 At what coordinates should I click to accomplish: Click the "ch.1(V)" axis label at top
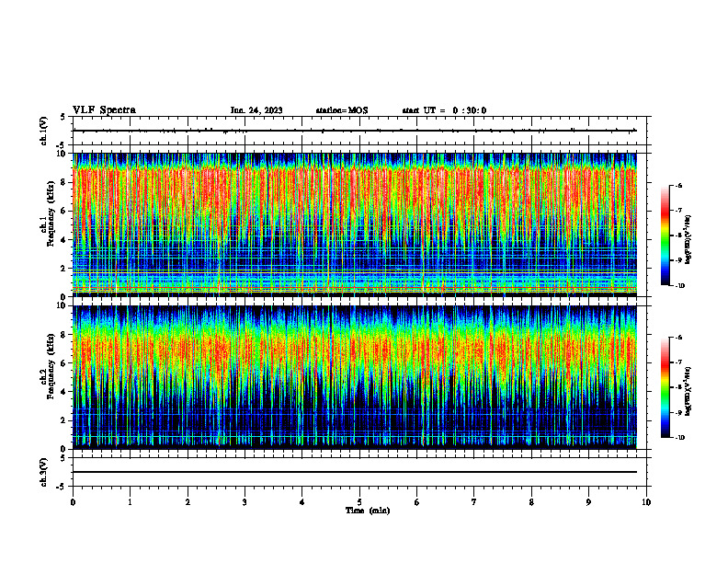(43, 131)
